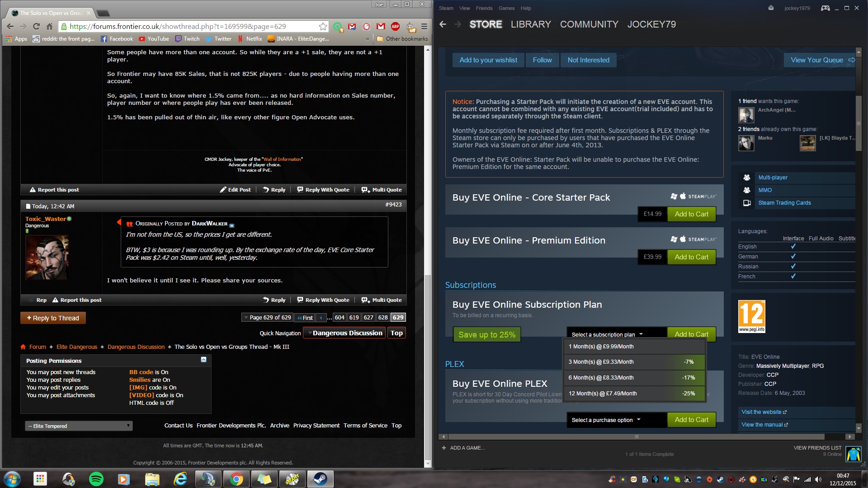Click the Windows Start orb

click(12, 479)
